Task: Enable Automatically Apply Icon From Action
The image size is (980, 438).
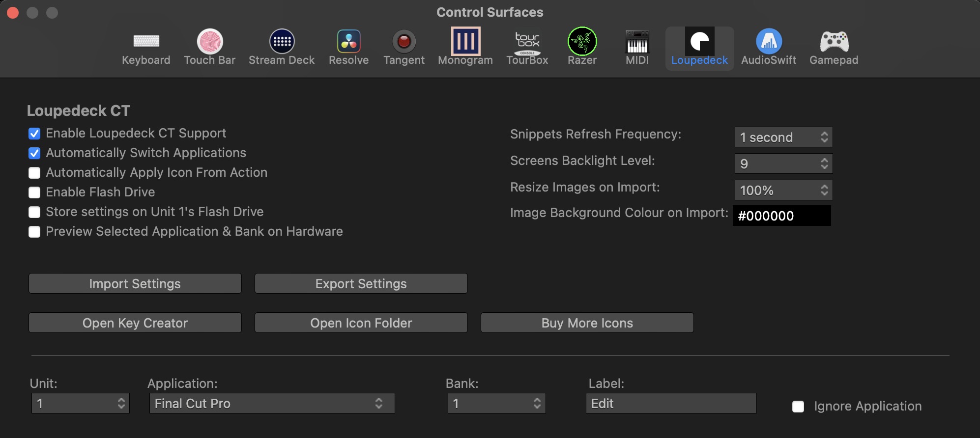Action: [34, 173]
